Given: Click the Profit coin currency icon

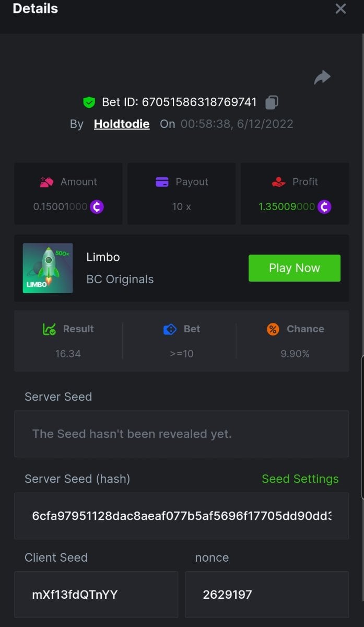Looking at the screenshot, I should pyautogui.click(x=324, y=207).
